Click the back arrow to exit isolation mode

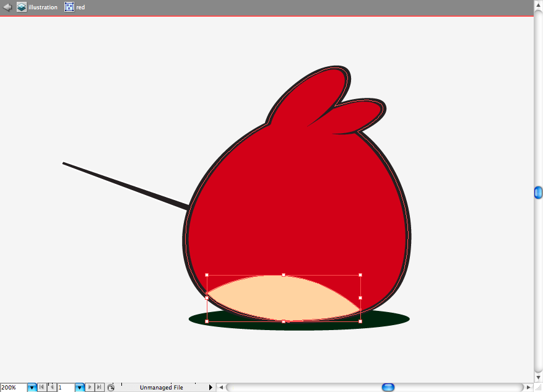(x=7, y=7)
